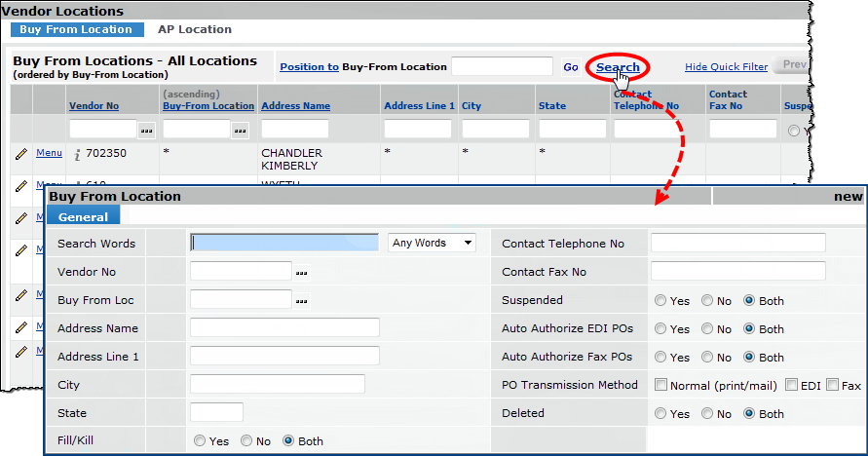Click the pencil edit icon for vendor 702350
This screenshot has width=868, height=456.
point(19,154)
